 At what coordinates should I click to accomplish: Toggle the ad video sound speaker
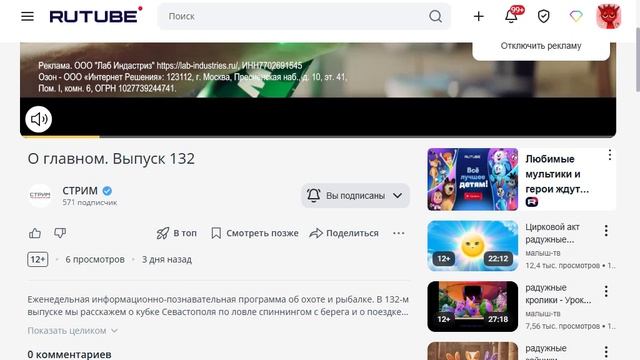[x=39, y=119]
